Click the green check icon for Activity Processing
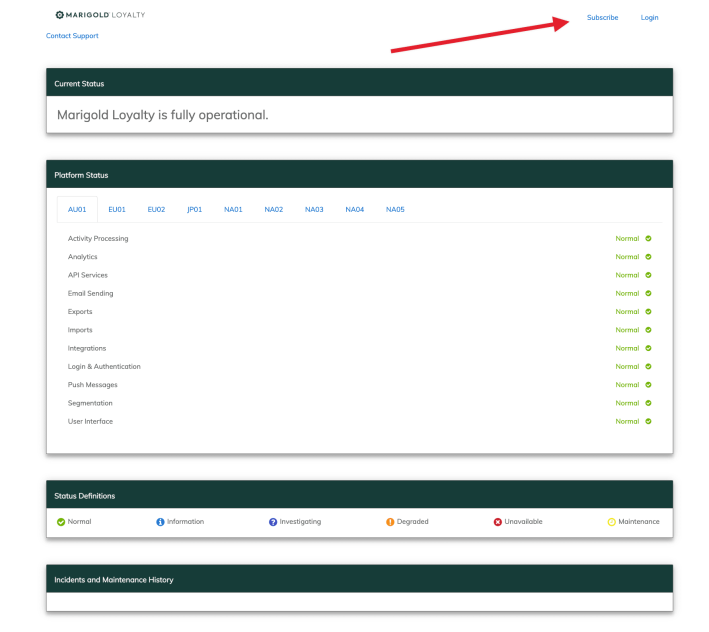The width and height of the screenshot is (709, 632). [x=648, y=239]
